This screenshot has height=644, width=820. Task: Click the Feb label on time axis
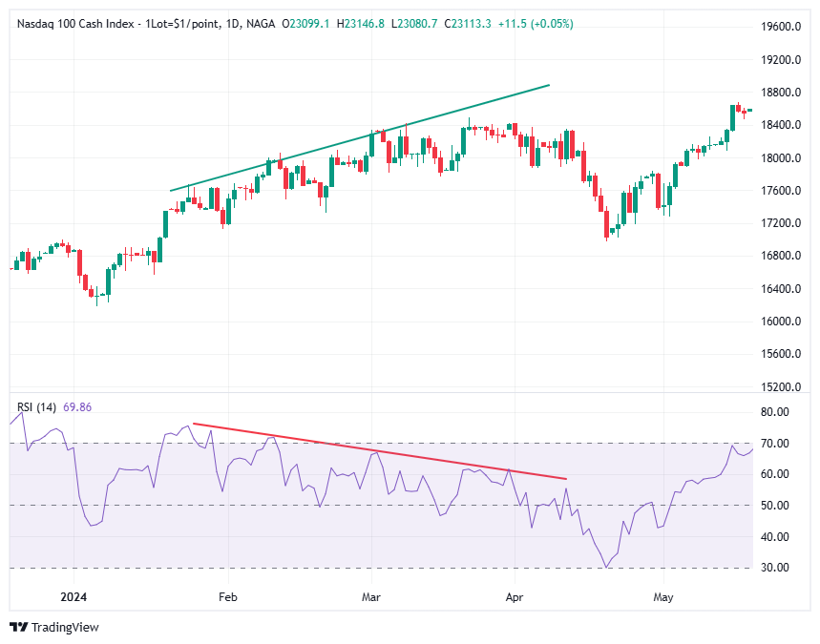point(226,598)
